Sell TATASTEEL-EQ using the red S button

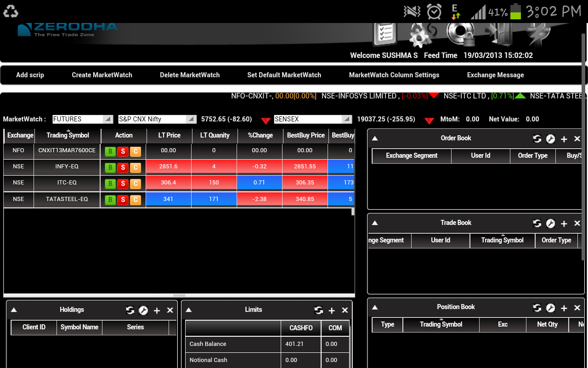tap(123, 200)
